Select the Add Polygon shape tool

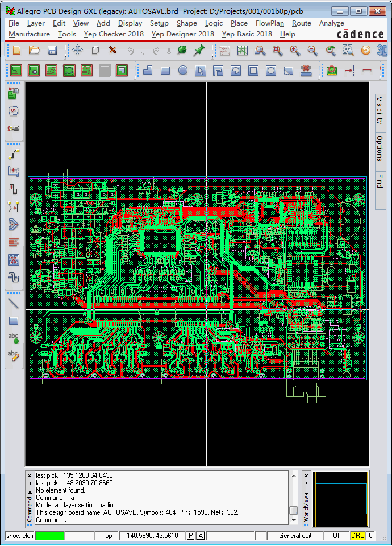coord(148,71)
